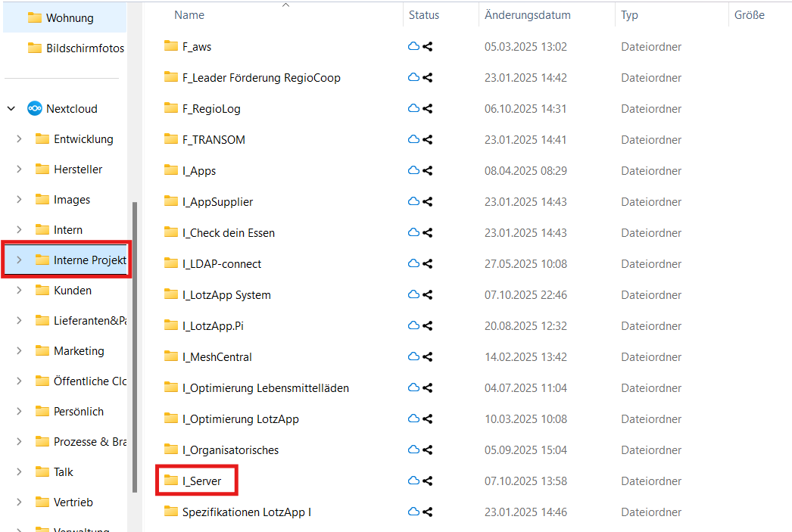
Task: Click the folder icon of F_TRANSOM
Action: point(170,139)
